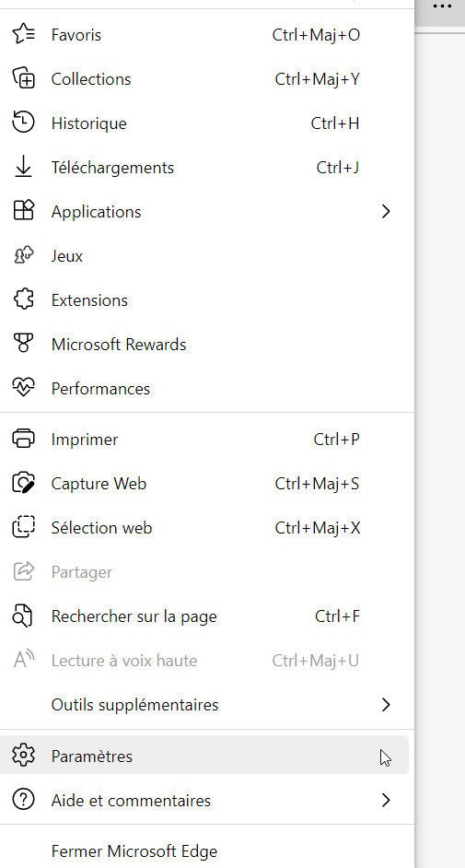Click the Téléchargements arrow icon

coord(23,167)
